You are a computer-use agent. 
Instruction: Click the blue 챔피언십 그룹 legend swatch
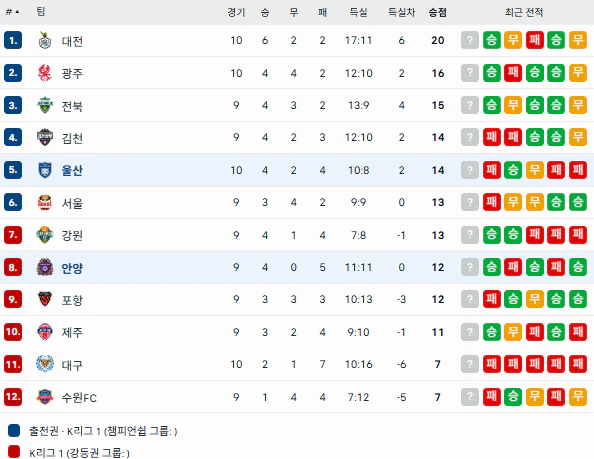coord(14,431)
